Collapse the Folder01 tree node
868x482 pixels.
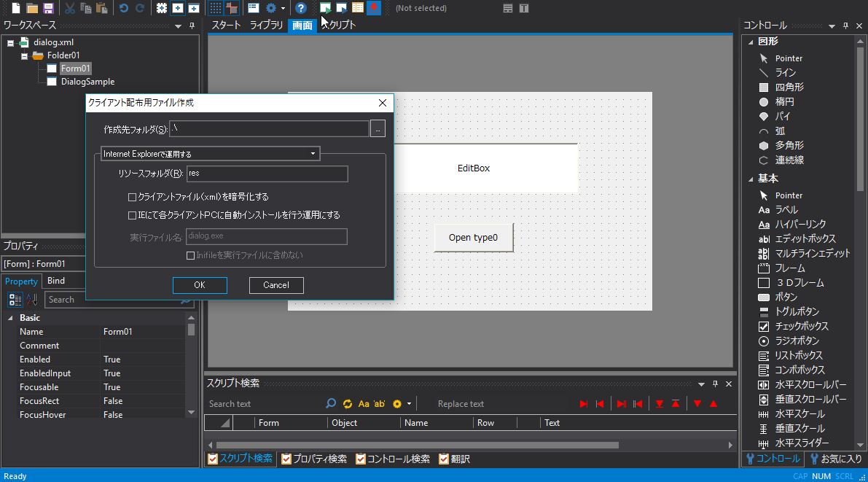pyautogui.click(x=24, y=56)
